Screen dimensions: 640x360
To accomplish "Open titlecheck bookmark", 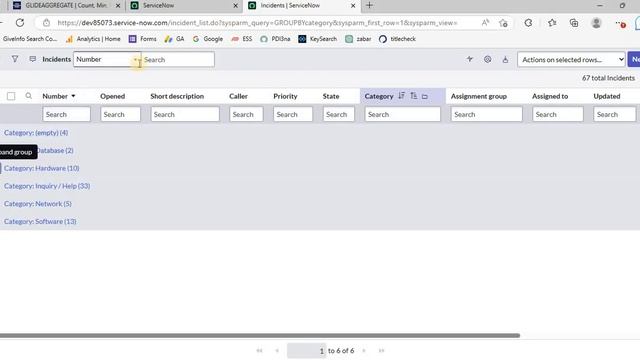I will [398, 39].
